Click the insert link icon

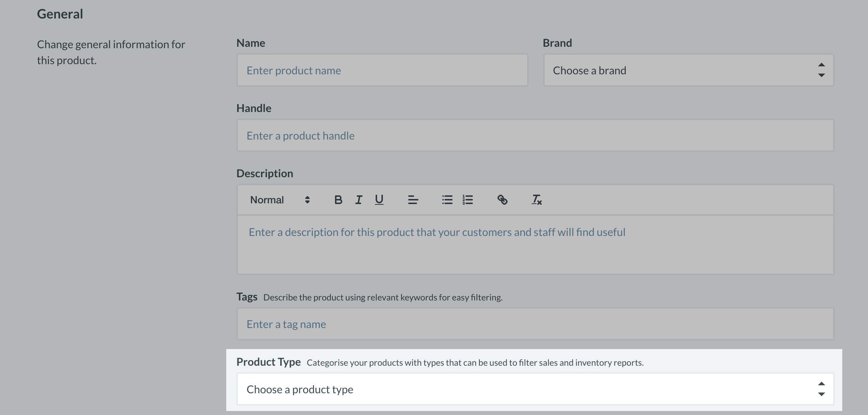pyautogui.click(x=502, y=200)
